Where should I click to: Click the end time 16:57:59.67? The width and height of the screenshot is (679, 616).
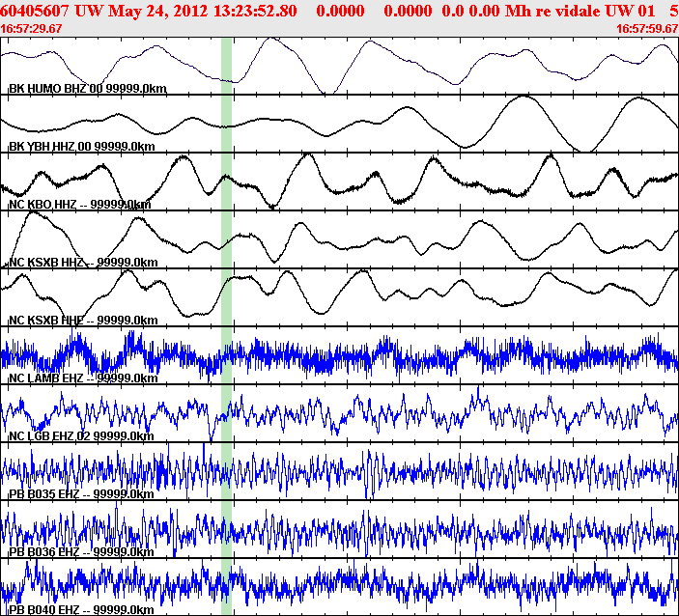click(647, 29)
